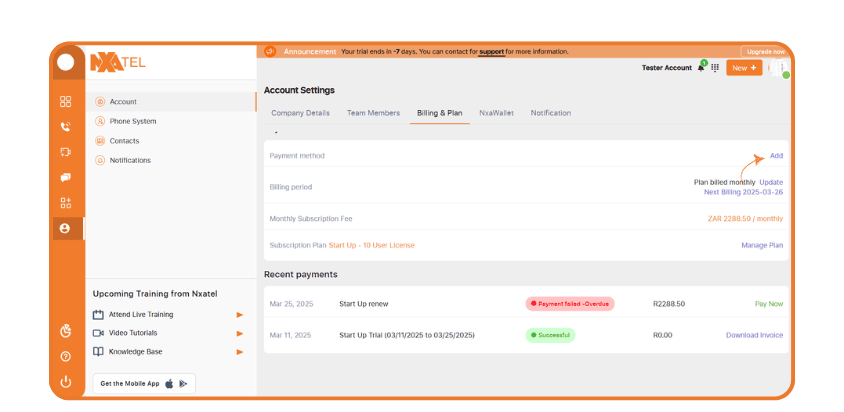Click the orange New + button
The width and height of the screenshot is (844, 412).
click(744, 68)
